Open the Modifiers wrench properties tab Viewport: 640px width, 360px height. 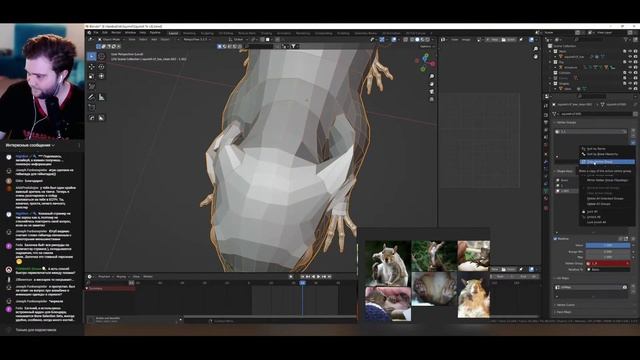coord(546,162)
